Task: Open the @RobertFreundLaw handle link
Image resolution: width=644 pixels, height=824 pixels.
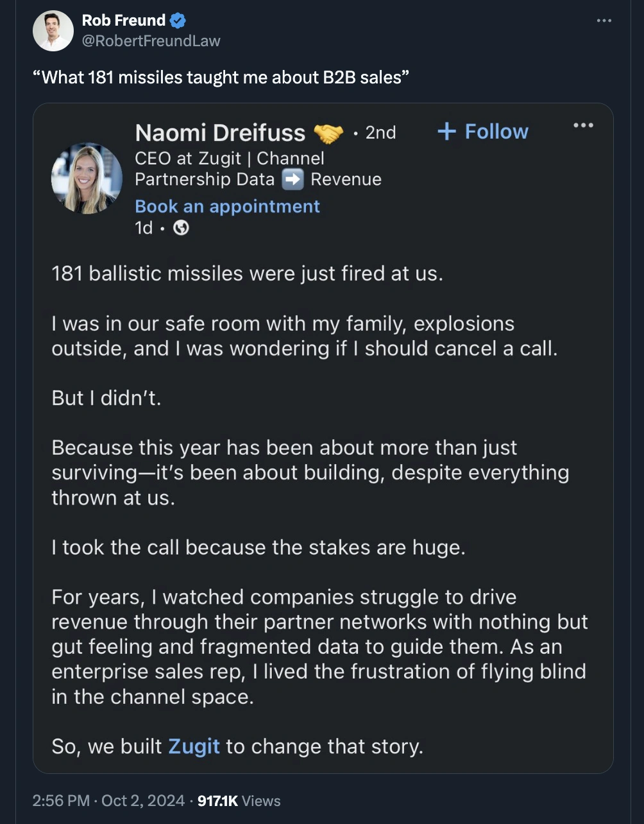Action: point(151,40)
